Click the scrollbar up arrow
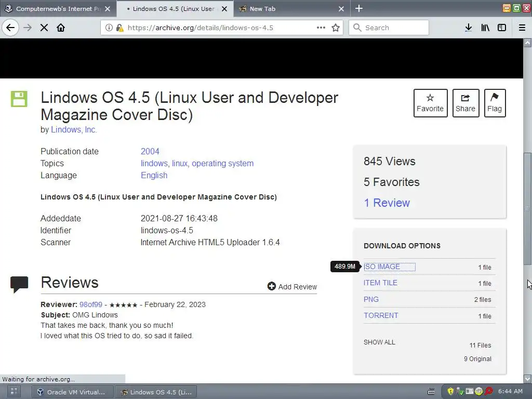 coord(528,43)
